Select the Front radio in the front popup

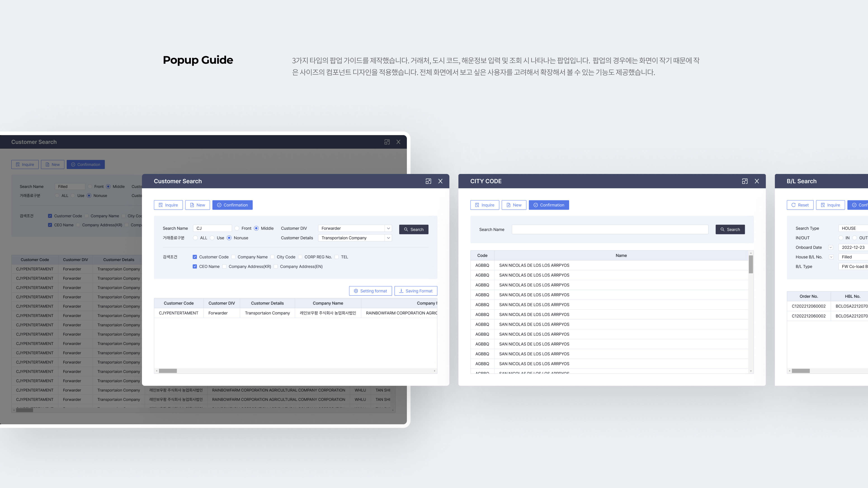pyautogui.click(x=237, y=228)
